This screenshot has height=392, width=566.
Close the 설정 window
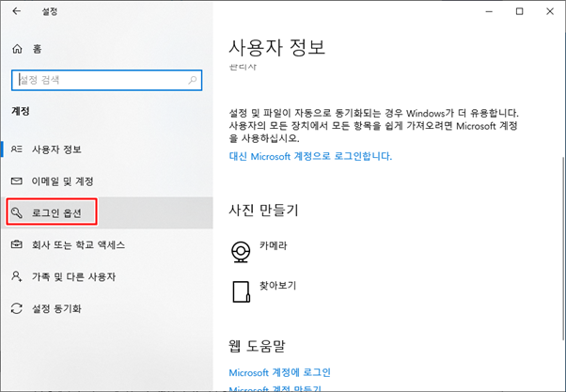pyautogui.click(x=550, y=11)
